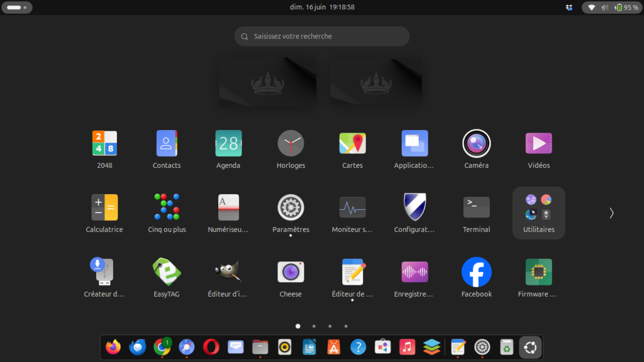Select the first workspace thumbnail
Viewport: 644px width, 362px height.
(x=268, y=82)
